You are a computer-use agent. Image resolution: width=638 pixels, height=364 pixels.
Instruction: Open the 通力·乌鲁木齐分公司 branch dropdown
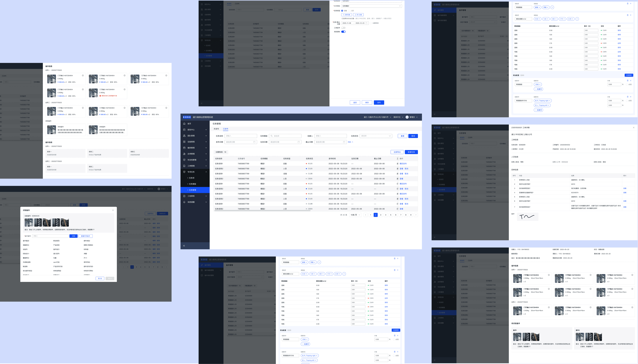tap(377, 117)
